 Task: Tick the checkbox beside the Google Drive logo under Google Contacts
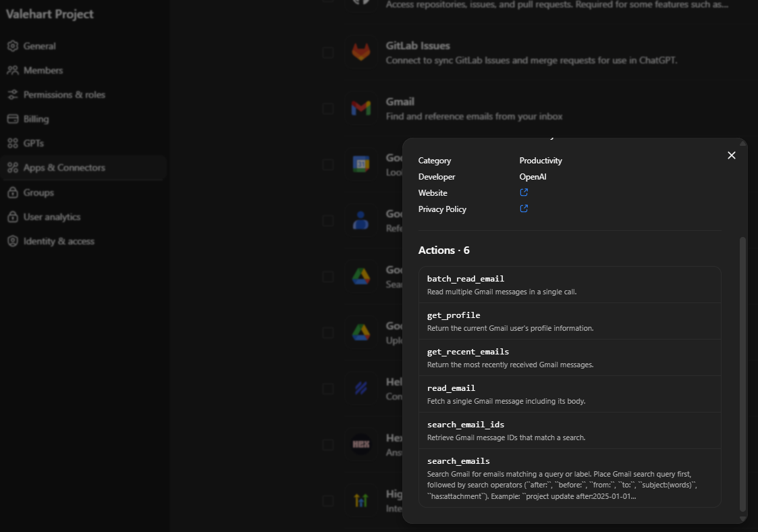328,277
